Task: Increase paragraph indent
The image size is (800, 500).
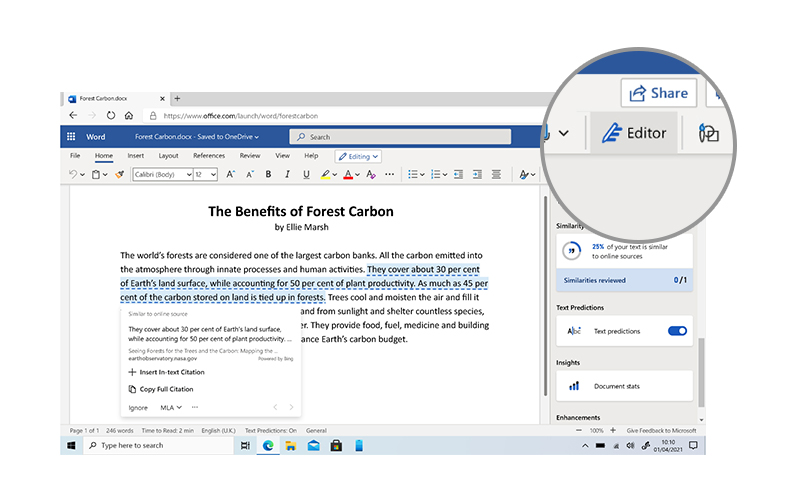Action: point(477,174)
